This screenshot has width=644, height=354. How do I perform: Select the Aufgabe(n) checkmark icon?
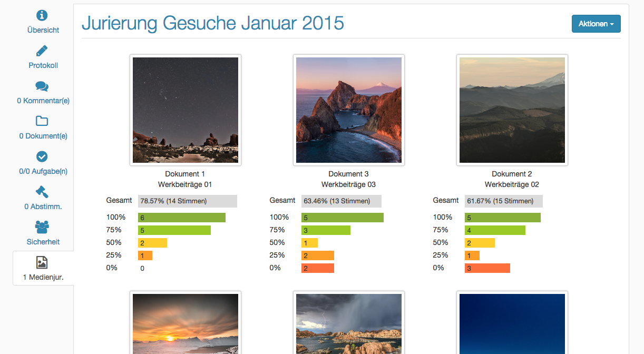[x=42, y=156]
